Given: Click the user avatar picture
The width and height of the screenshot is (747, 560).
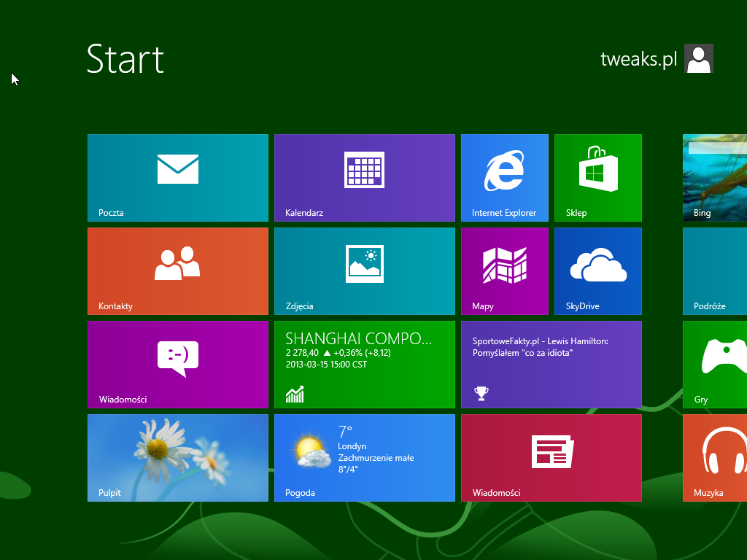Looking at the screenshot, I should pyautogui.click(x=699, y=58).
